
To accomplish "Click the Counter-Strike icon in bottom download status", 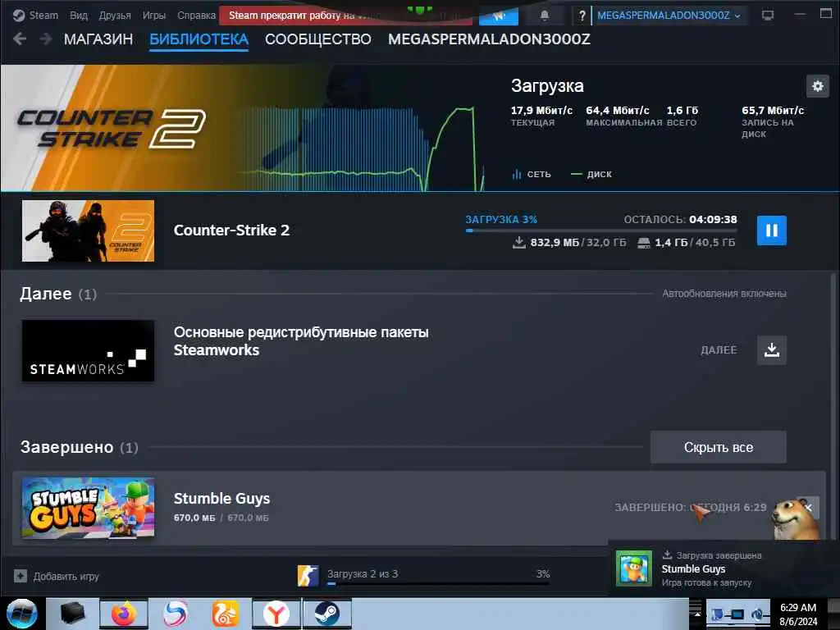I will 308,576.
